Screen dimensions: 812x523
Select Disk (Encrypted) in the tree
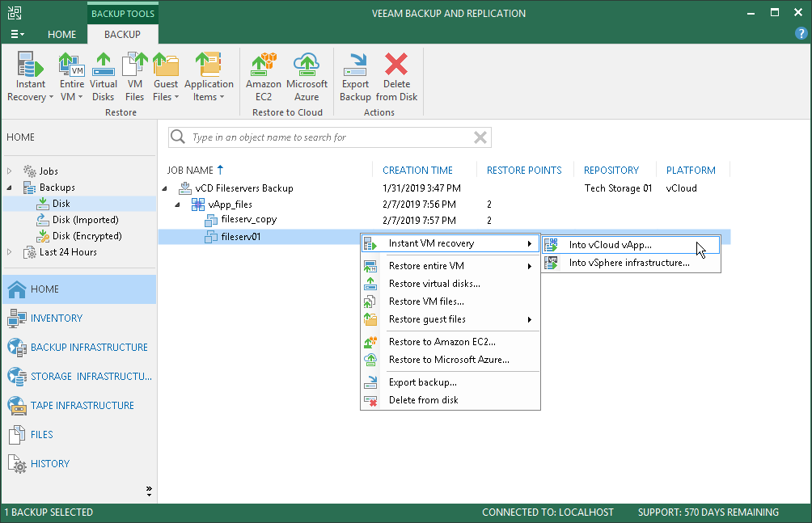pos(87,236)
